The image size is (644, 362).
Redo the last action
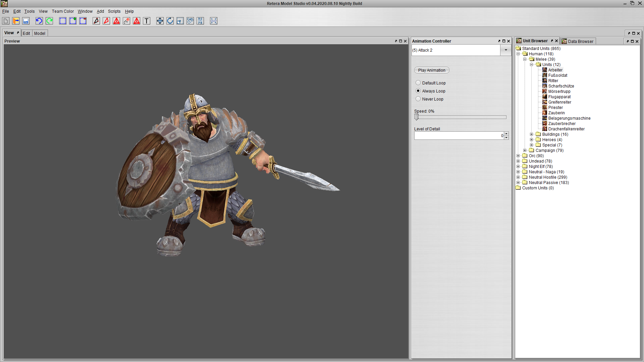tap(49, 21)
